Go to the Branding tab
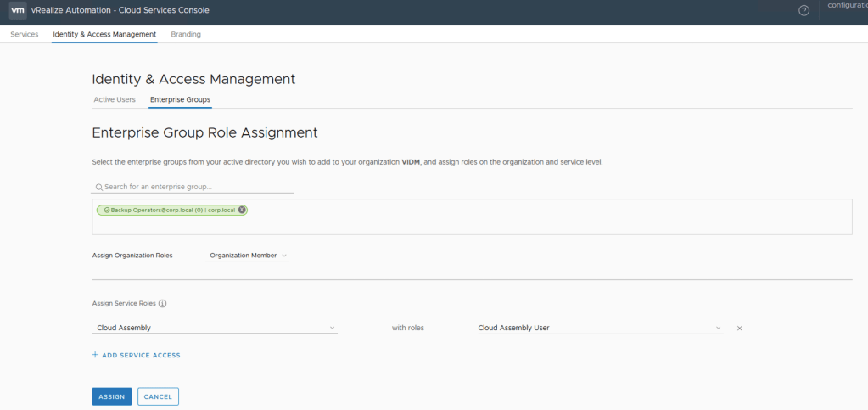This screenshot has height=410, width=868. click(x=186, y=34)
